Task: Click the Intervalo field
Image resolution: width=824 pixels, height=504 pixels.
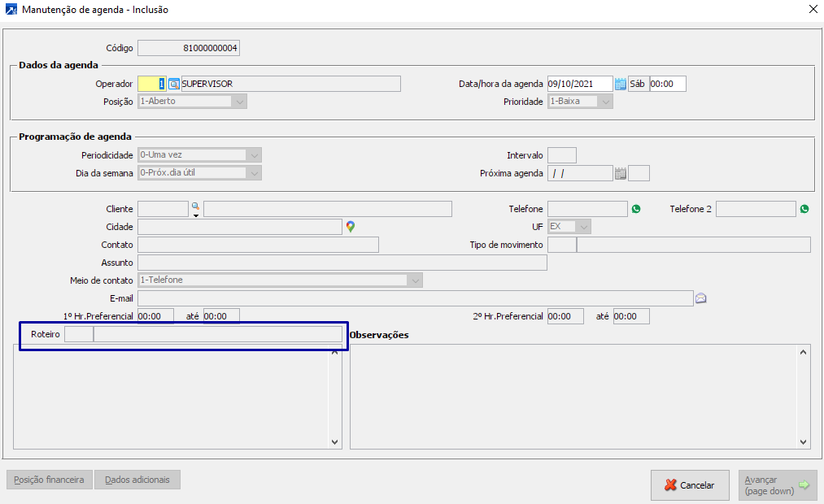Action: click(562, 155)
